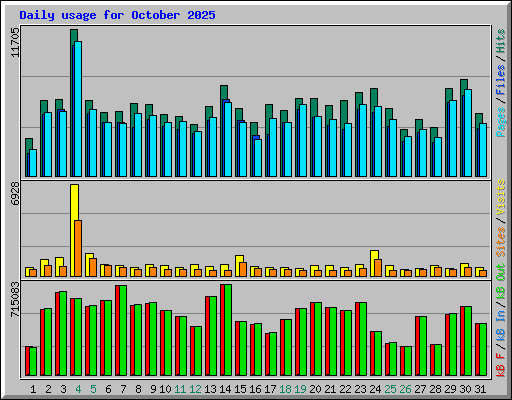
Task: Click the 'Hits' legend label
Action: coord(500,41)
